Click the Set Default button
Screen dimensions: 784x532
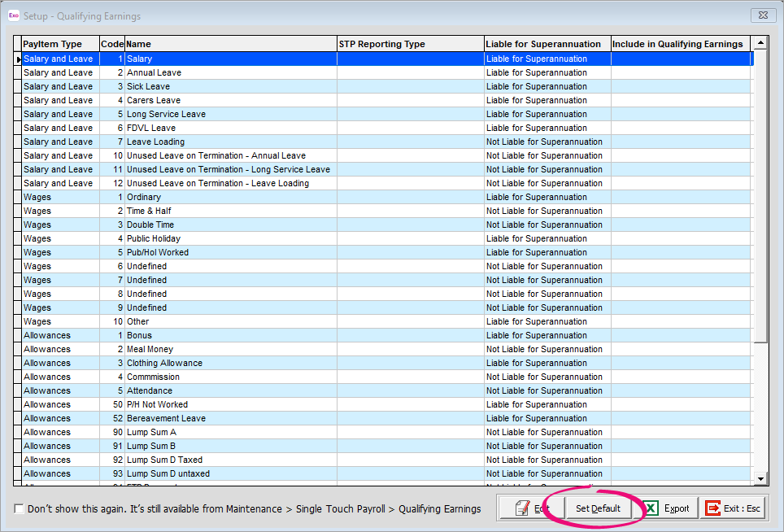598,508
